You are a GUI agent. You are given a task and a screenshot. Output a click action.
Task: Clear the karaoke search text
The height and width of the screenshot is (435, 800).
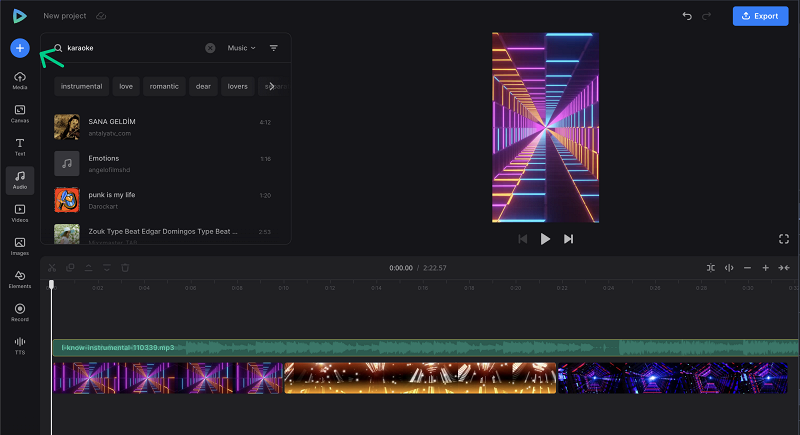point(210,48)
